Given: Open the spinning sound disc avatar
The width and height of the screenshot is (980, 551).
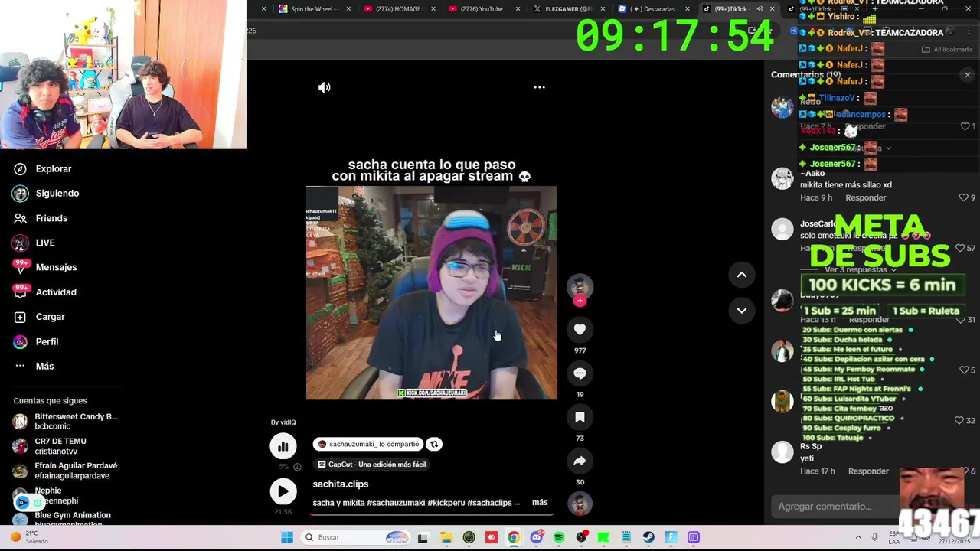Looking at the screenshot, I should [580, 504].
